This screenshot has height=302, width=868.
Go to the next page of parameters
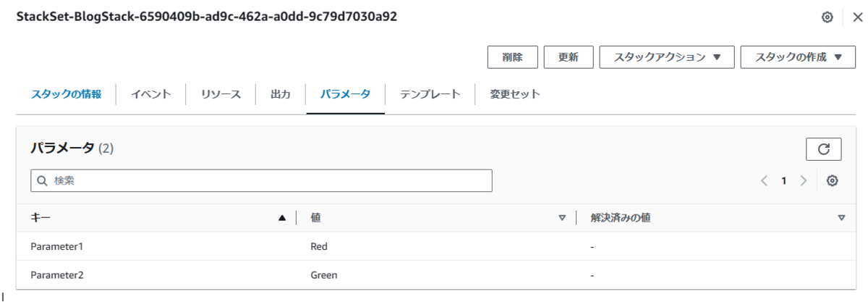pos(803,181)
